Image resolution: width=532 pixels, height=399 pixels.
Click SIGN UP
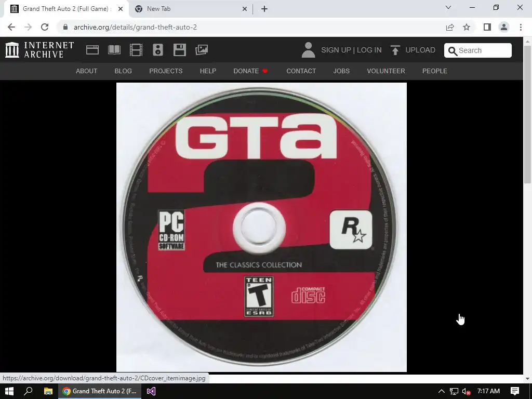(x=336, y=50)
